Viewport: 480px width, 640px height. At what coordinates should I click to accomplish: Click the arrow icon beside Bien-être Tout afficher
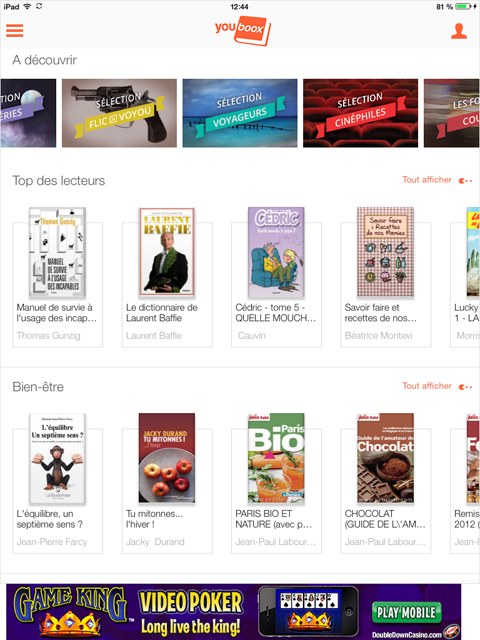click(x=466, y=387)
